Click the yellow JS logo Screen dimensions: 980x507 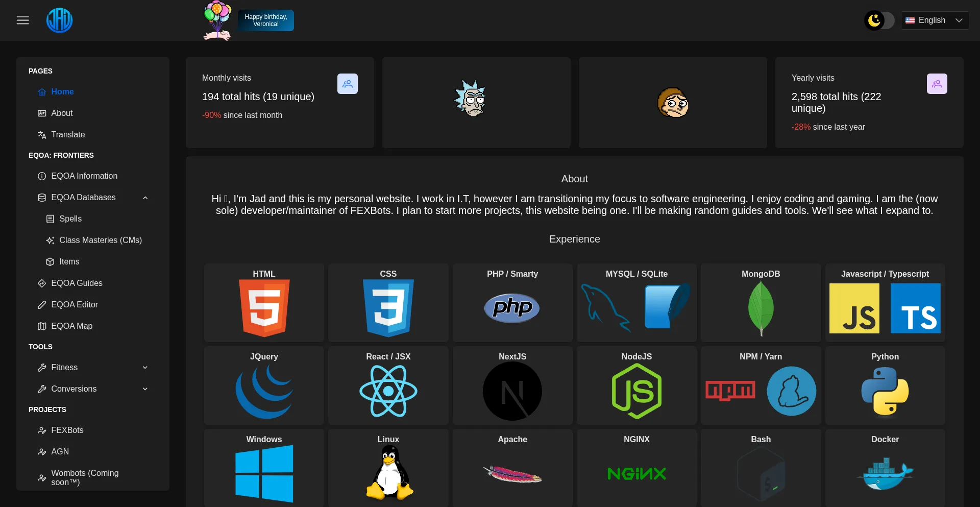(x=854, y=308)
